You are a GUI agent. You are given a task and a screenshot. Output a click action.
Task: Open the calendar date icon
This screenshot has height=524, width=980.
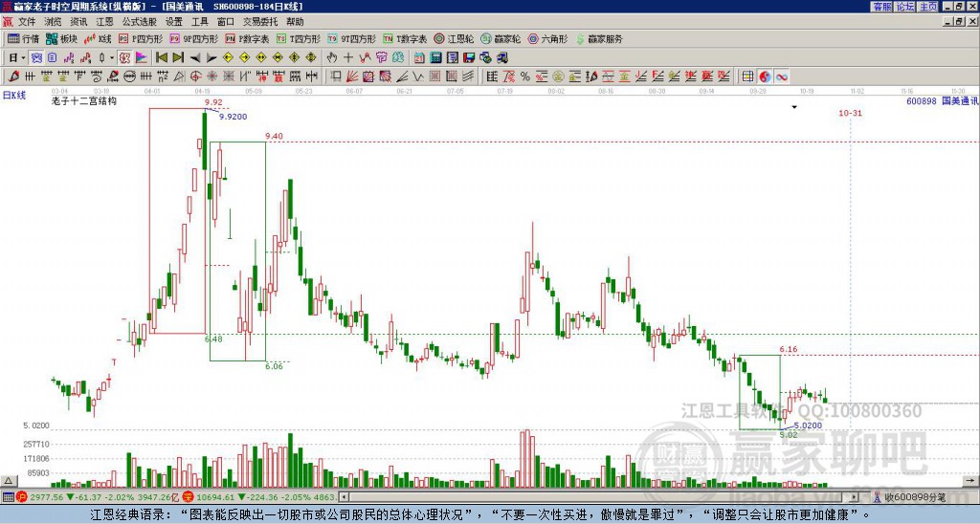pyautogui.click(x=419, y=57)
